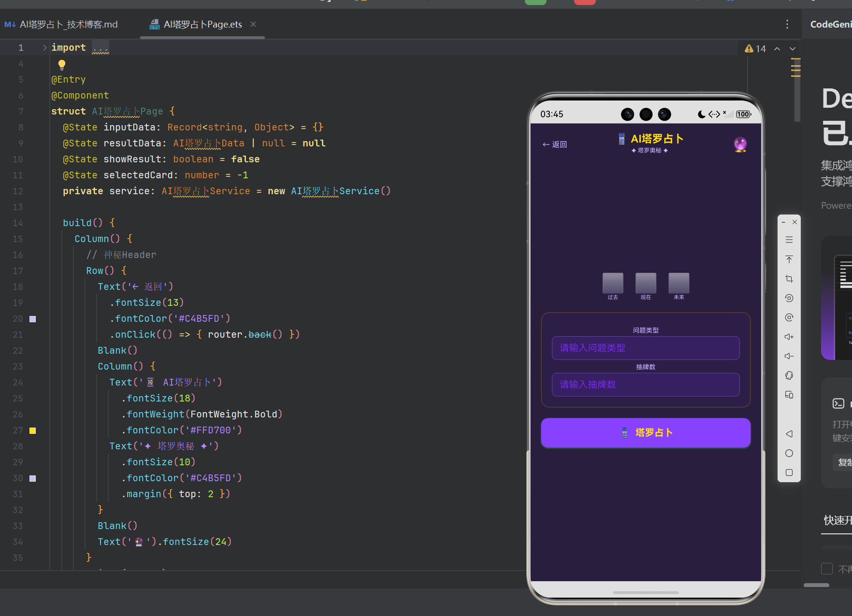Screen dimensions: 852x616
Task: Expand the folded import block
Action: click(x=44, y=47)
